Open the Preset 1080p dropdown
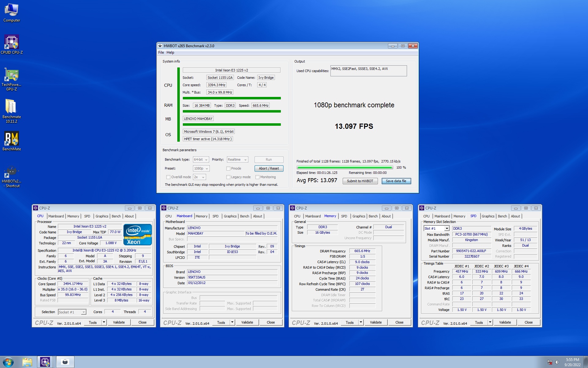The width and height of the screenshot is (588, 368). (201, 168)
